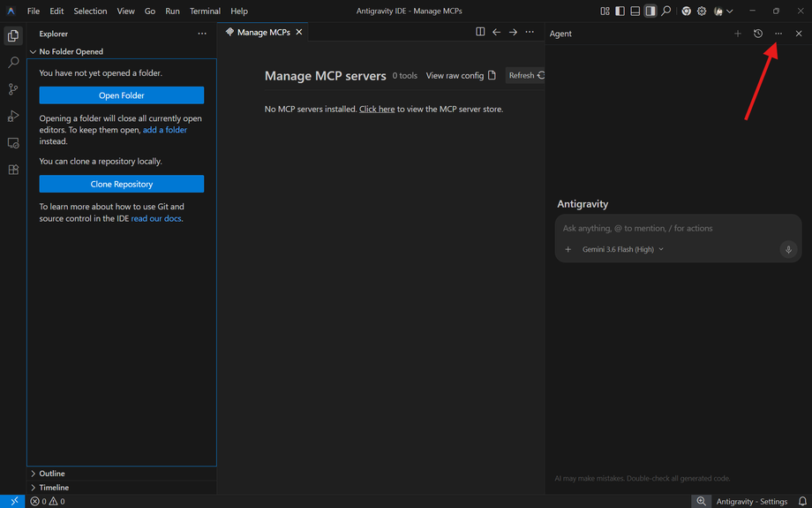Click Customize Layout icon in title bar
This screenshot has height=508, width=812.
coord(605,11)
